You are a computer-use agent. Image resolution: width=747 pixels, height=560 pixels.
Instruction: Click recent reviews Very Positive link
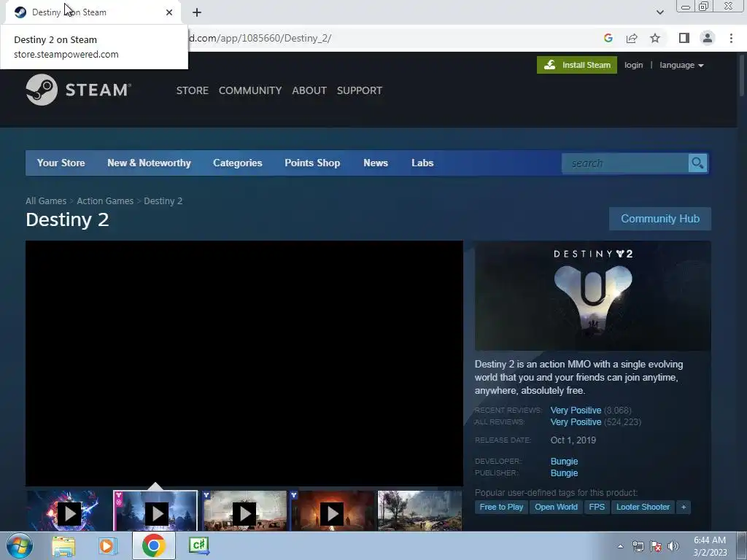click(576, 410)
